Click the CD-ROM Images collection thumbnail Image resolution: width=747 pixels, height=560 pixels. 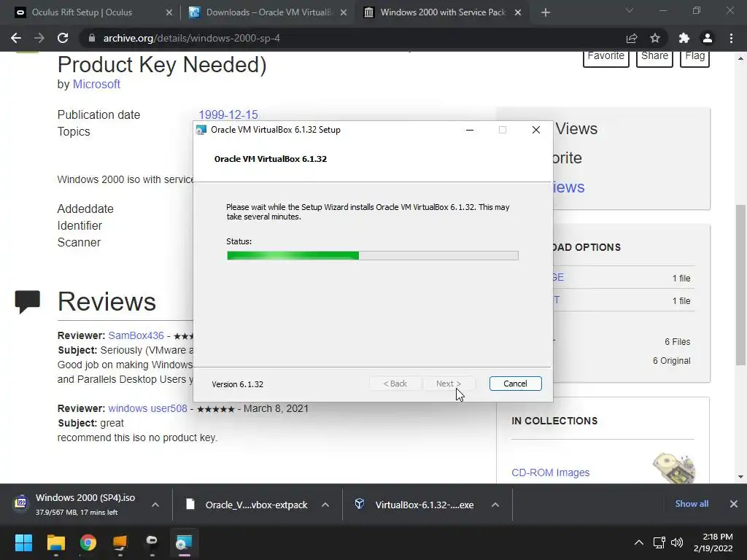(x=673, y=467)
